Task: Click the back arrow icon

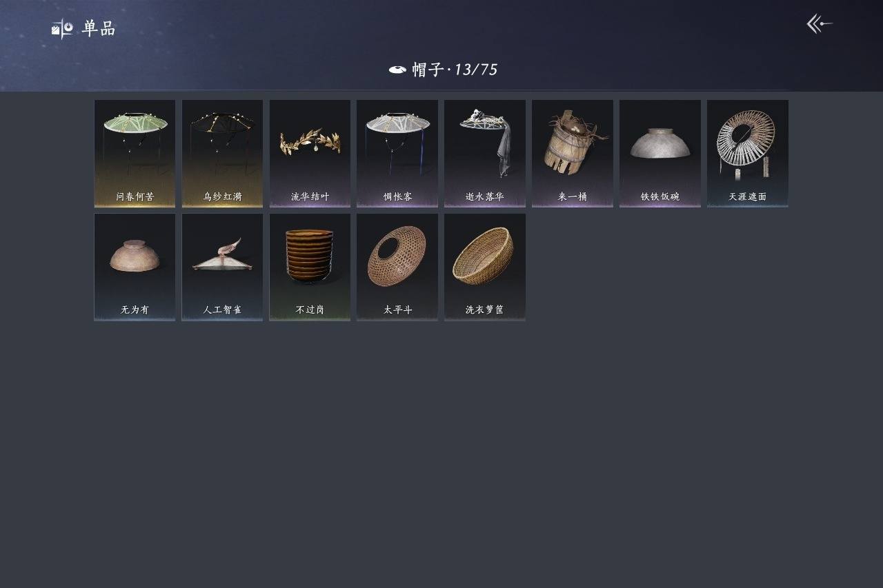Action: point(820,24)
